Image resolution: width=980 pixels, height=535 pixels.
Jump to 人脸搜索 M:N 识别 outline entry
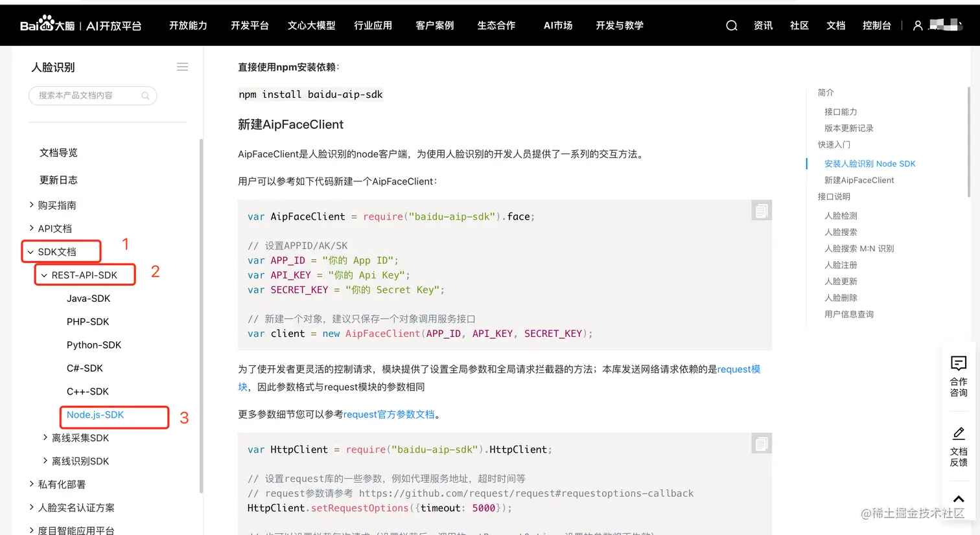(x=859, y=249)
